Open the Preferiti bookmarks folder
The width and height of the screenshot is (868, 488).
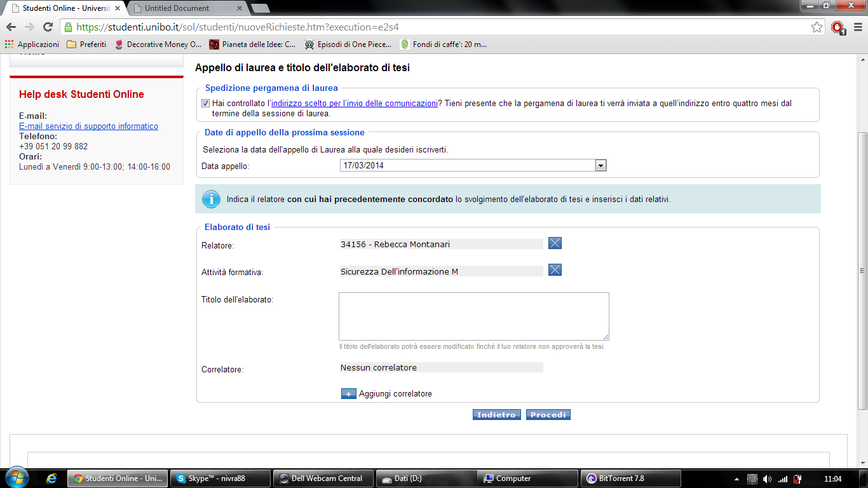coord(86,44)
